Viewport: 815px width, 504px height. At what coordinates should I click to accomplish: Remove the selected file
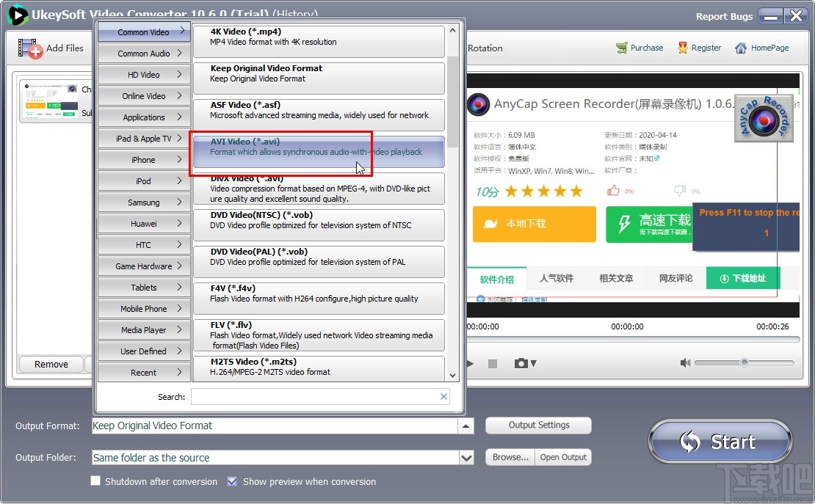coord(51,364)
